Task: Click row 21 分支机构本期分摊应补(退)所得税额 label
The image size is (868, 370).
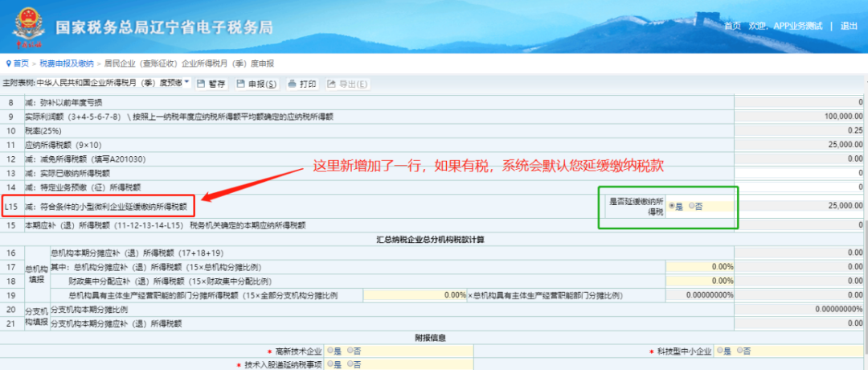Action: pyautogui.click(x=117, y=323)
